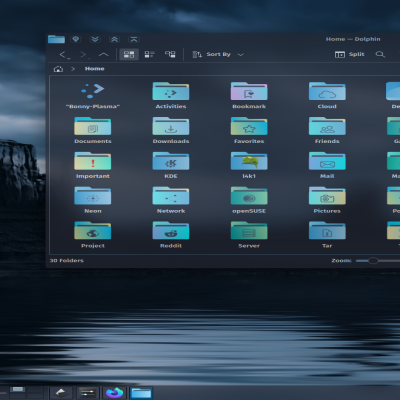Open the Reddit folder
Image resolution: width=400 pixels, height=400 pixels.
point(171,231)
